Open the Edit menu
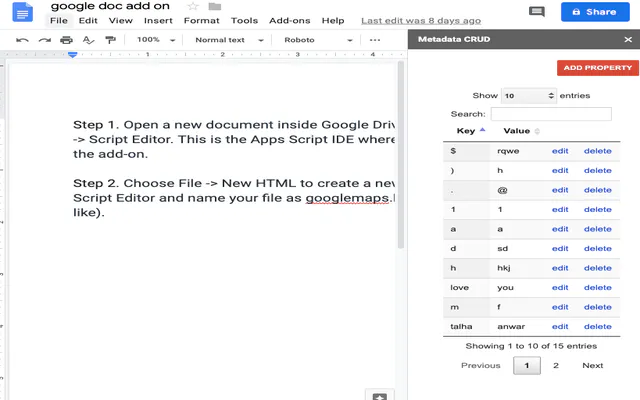This screenshot has height=400, width=640. coord(88,20)
